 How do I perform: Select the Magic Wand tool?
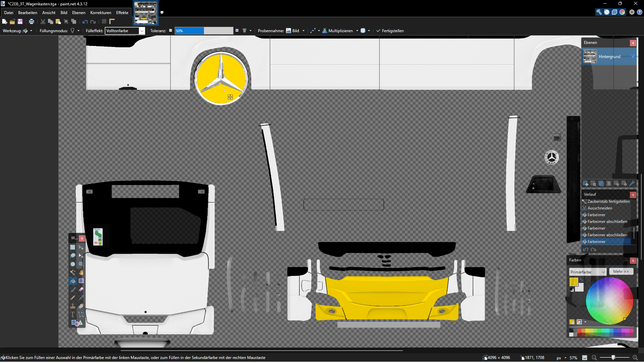click(x=73, y=272)
